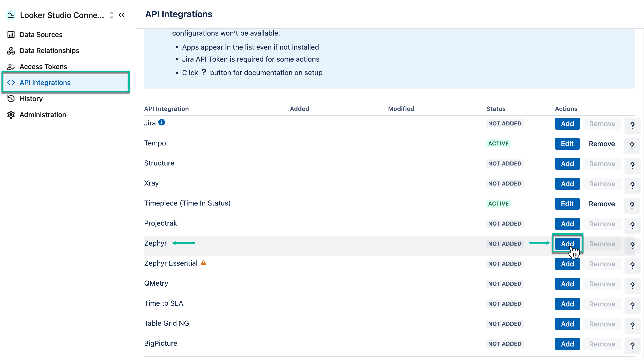644x358 pixels.
Task: Click the question mark for the Zephyr row
Action: coord(632,245)
